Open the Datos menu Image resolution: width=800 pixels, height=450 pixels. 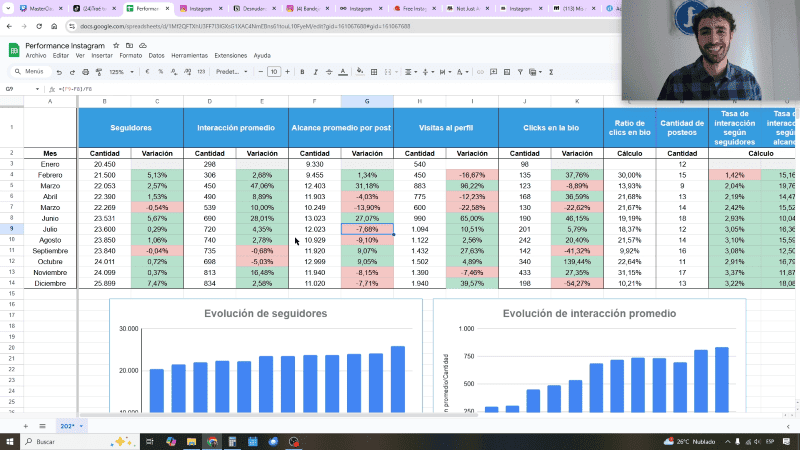click(157, 56)
